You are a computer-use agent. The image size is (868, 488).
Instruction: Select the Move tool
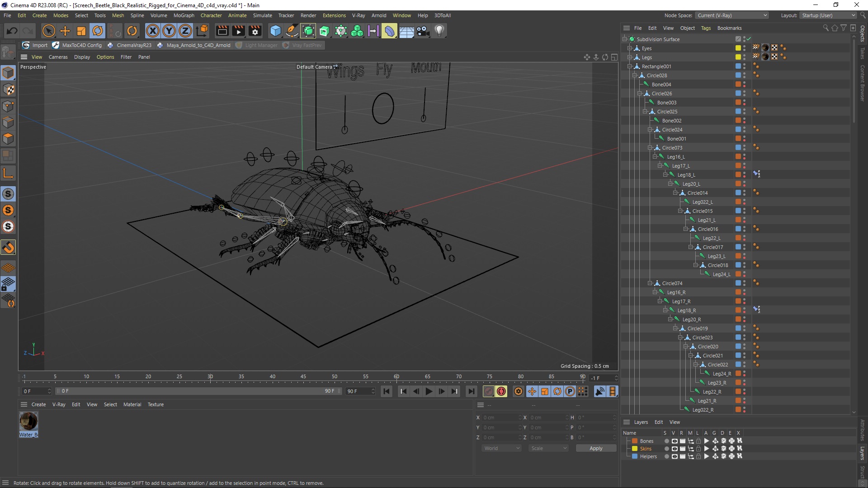(x=65, y=31)
